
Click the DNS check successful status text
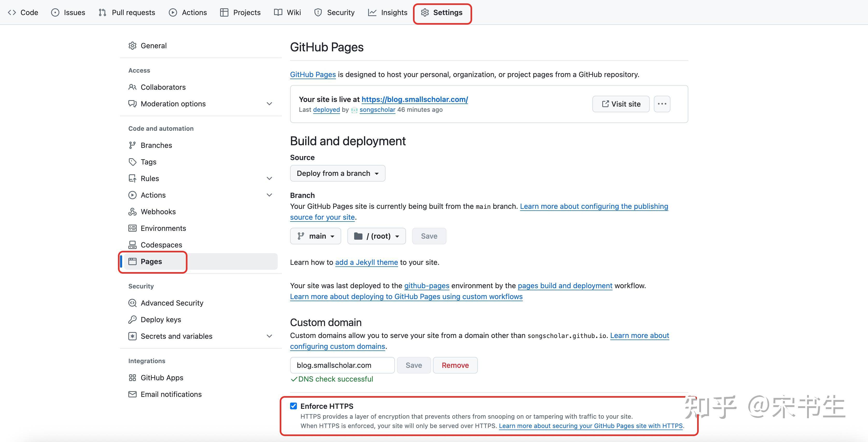coord(335,379)
